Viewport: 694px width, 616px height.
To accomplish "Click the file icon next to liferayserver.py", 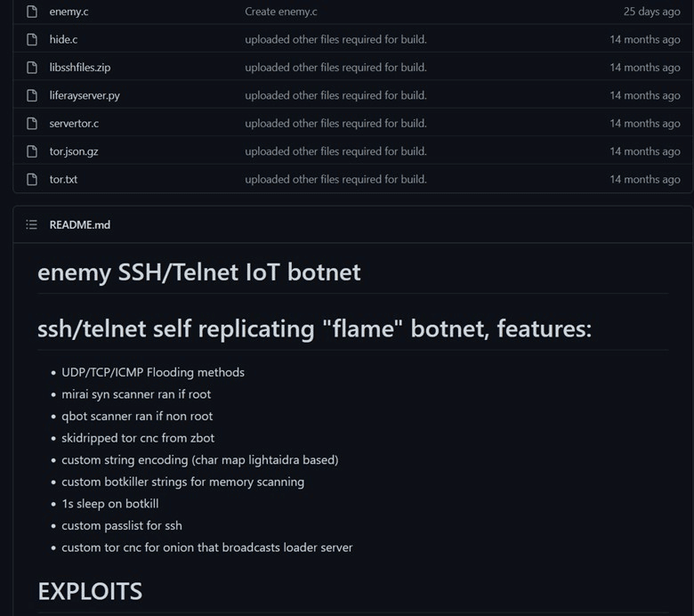I will coord(32,95).
